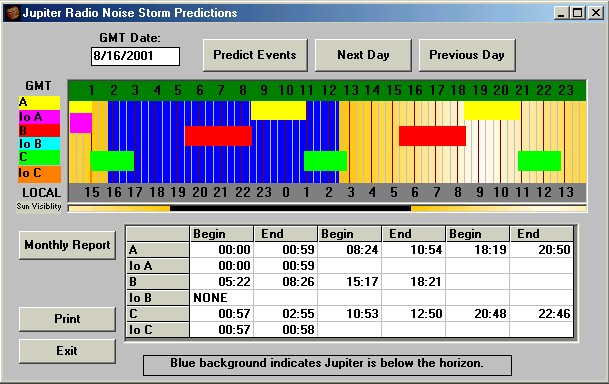The image size is (609, 384).
Task: Select the yellow A legend swatch
Action: pos(39,103)
